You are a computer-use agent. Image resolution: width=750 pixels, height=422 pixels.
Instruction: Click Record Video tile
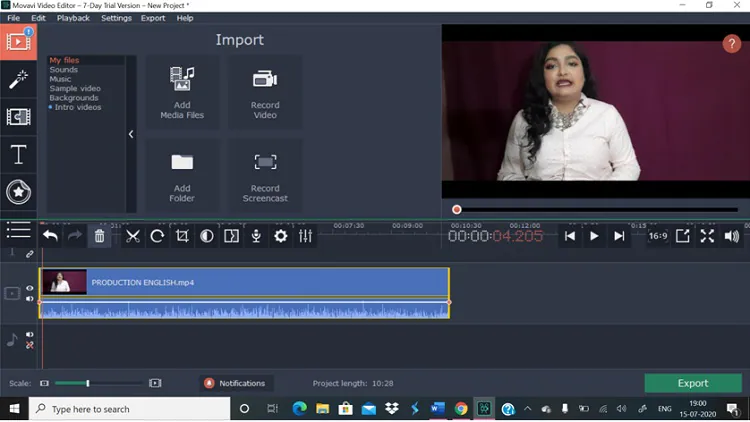pos(265,92)
